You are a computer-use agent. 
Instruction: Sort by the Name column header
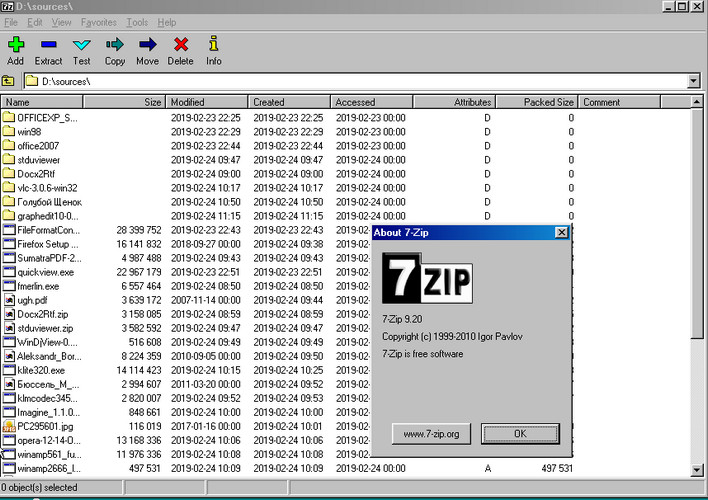pyautogui.click(x=42, y=102)
